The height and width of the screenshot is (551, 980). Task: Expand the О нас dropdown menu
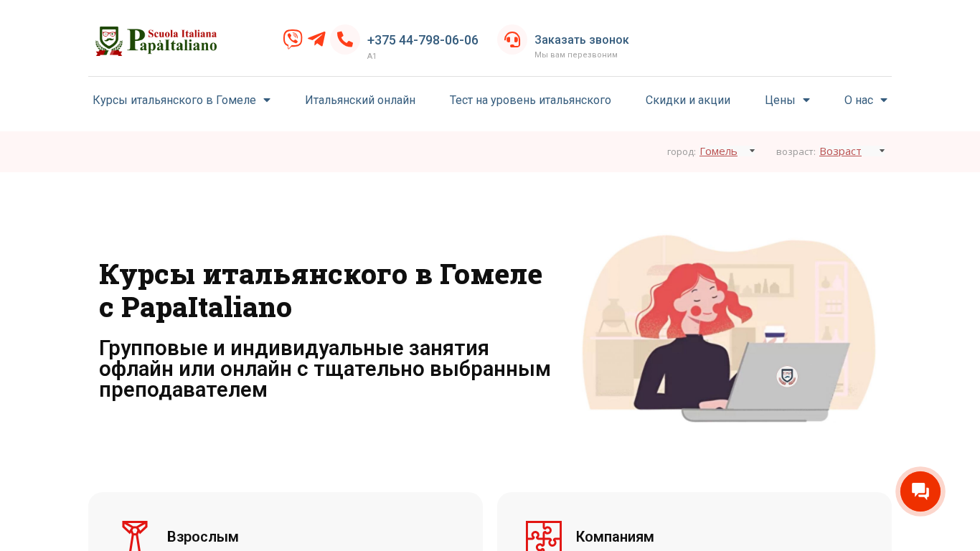[866, 100]
